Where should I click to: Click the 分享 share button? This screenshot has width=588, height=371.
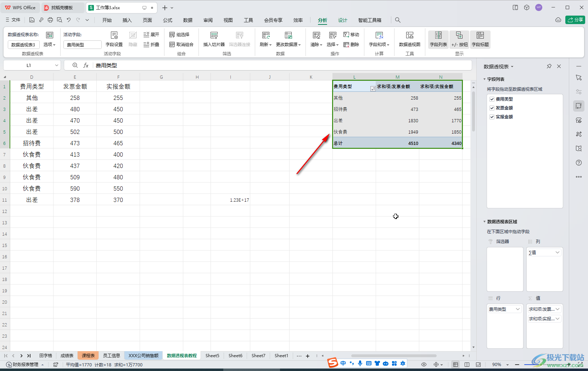pyautogui.click(x=575, y=20)
